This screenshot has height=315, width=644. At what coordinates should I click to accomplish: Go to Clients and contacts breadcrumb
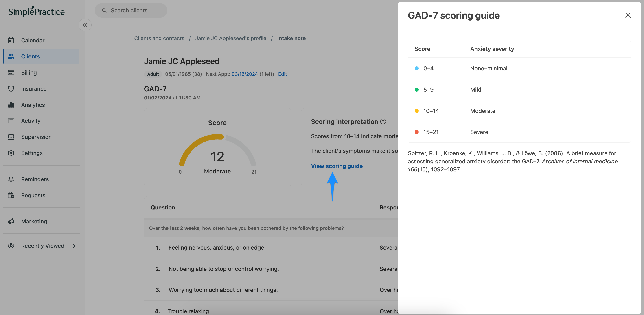[x=159, y=38]
